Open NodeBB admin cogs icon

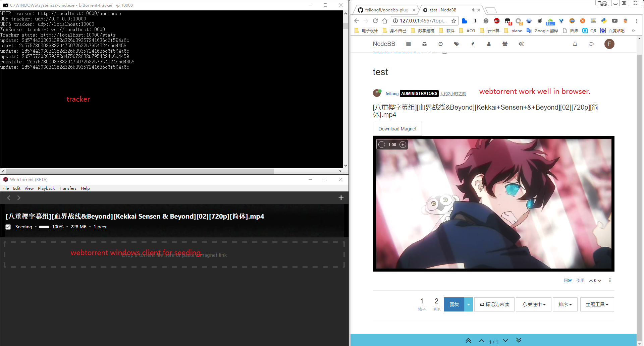point(521,44)
